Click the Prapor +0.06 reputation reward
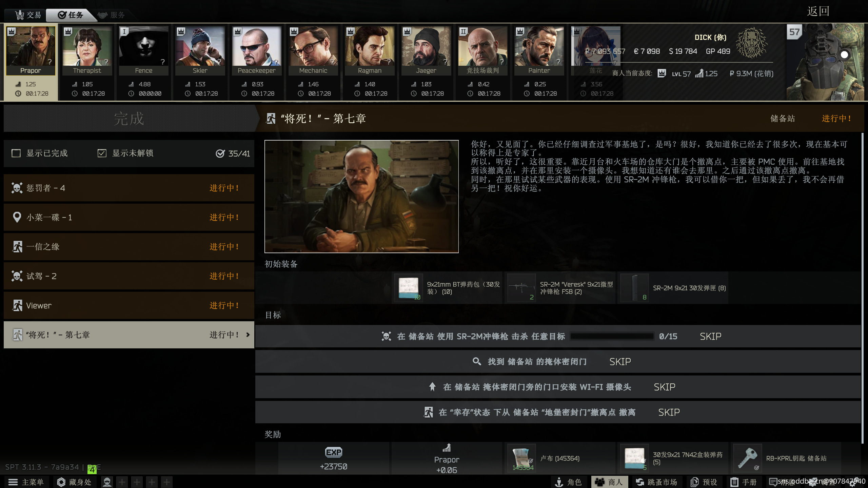The height and width of the screenshot is (488, 868). 447,459
